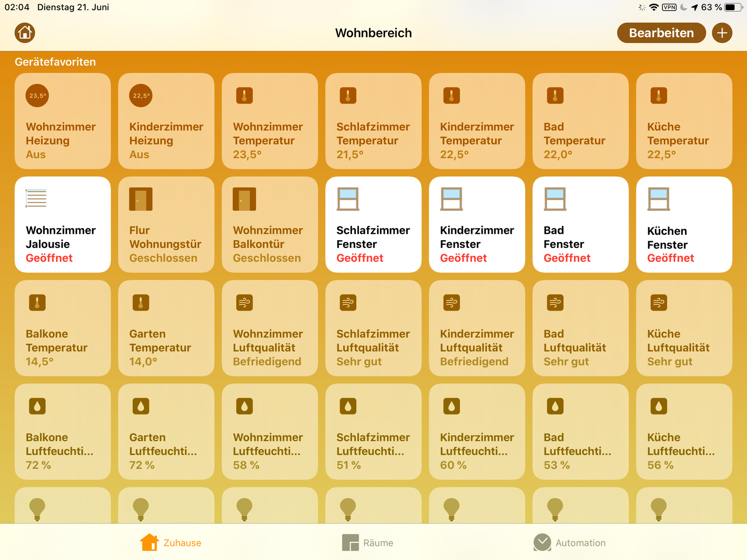Toggle the Wohnzimmer Jalousie blinds tile
Screen dimensions: 747x560
pos(63,224)
